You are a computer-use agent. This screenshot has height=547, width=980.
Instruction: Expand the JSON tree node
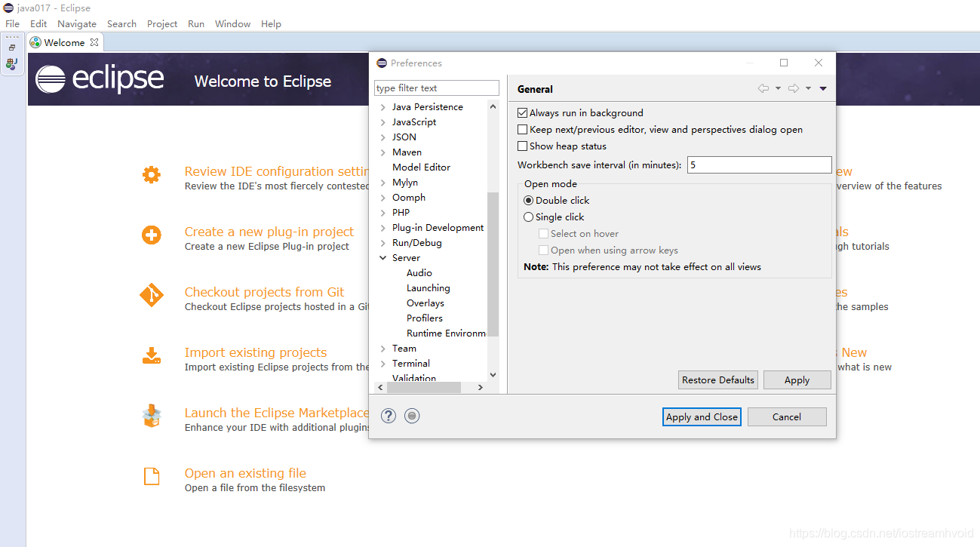pos(383,137)
